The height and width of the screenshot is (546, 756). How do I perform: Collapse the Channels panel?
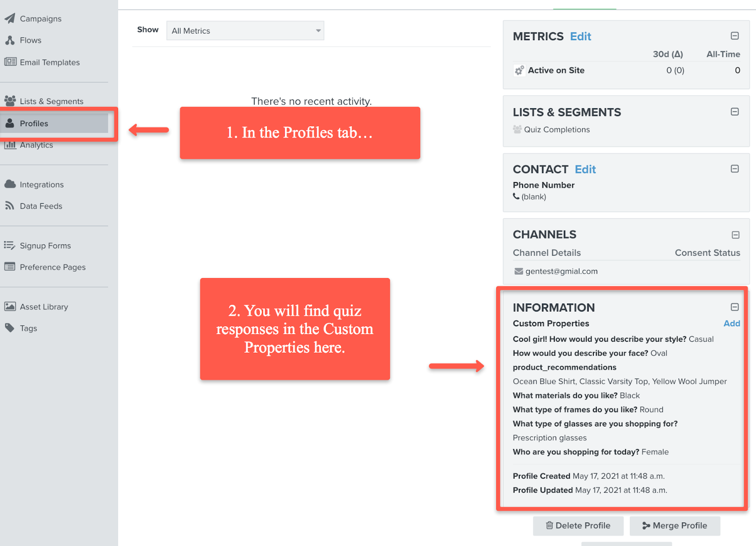click(x=735, y=235)
